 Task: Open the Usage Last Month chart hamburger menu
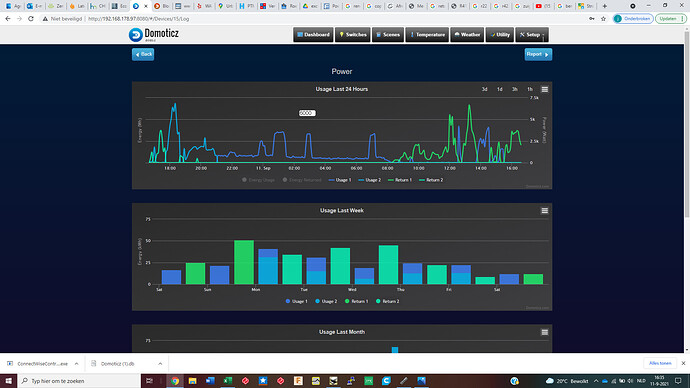pyautogui.click(x=544, y=332)
